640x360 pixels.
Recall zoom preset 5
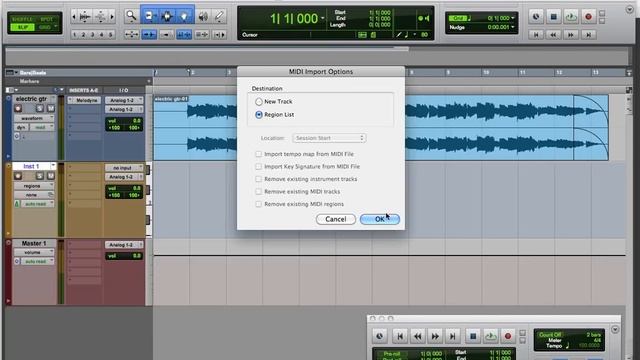[x=110, y=35]
